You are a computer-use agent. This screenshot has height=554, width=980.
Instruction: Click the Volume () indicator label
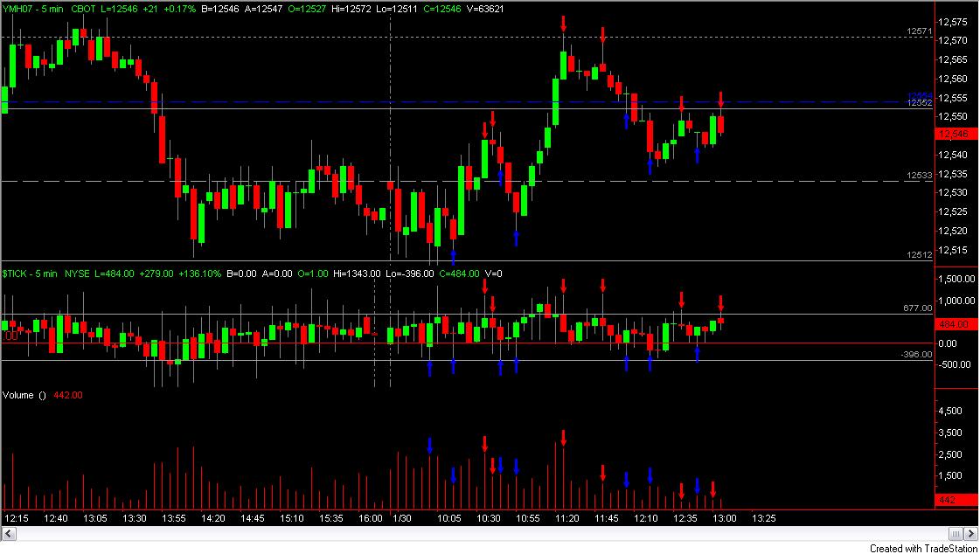(x=25, y=395)
